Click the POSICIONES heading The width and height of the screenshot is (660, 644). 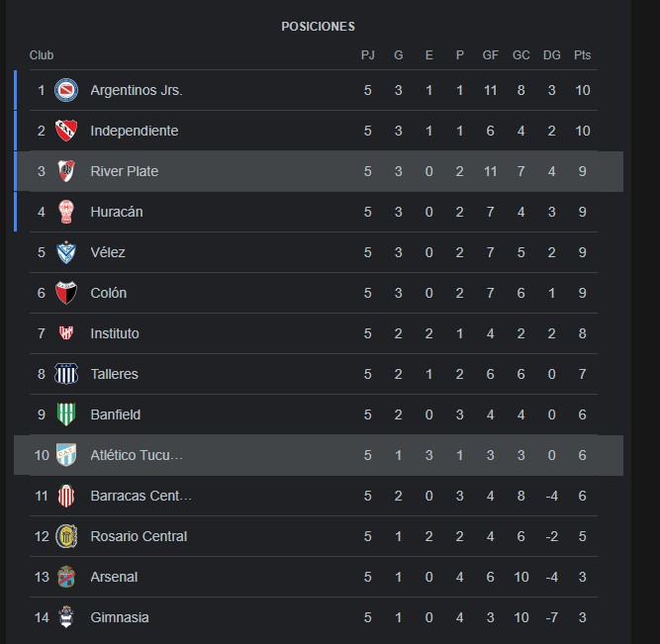point(319,27)
